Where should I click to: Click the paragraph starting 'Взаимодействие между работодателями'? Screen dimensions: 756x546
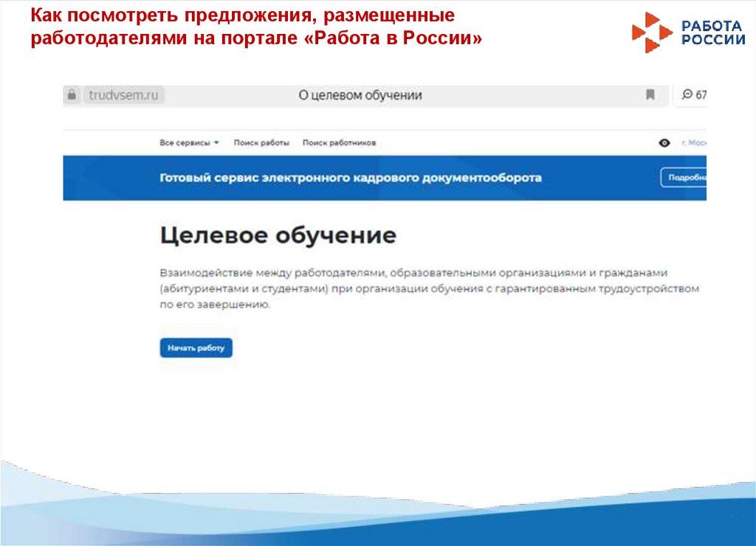pos(429,288)
